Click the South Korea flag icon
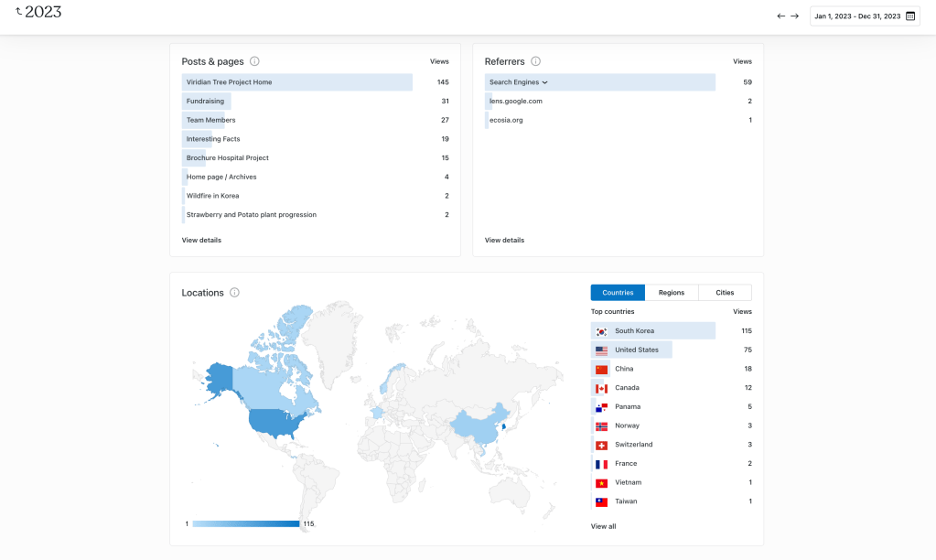 (601, 331)
